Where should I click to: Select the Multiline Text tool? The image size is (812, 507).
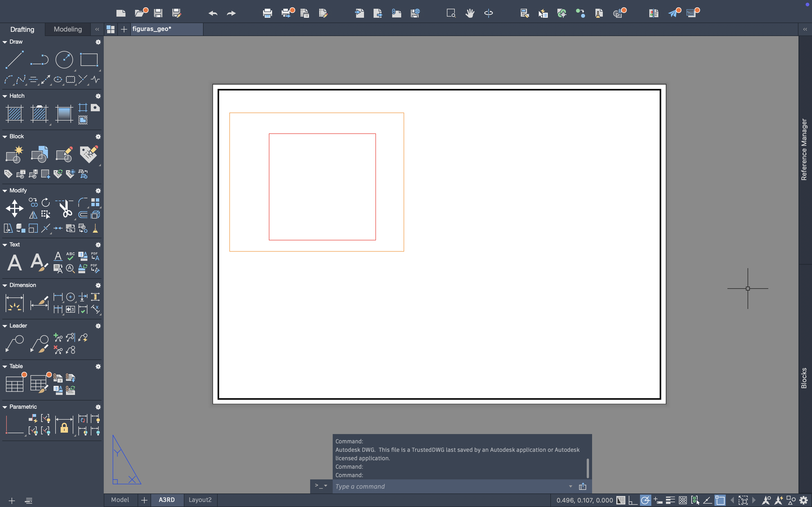(14, 262)
